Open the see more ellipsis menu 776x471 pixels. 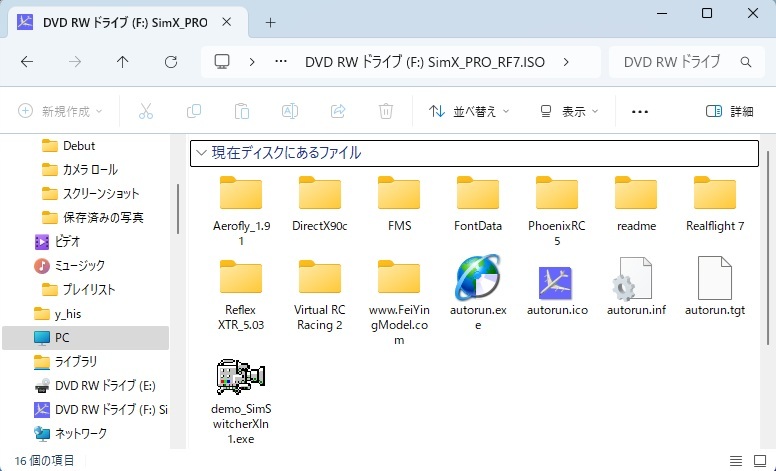[640, 111]
